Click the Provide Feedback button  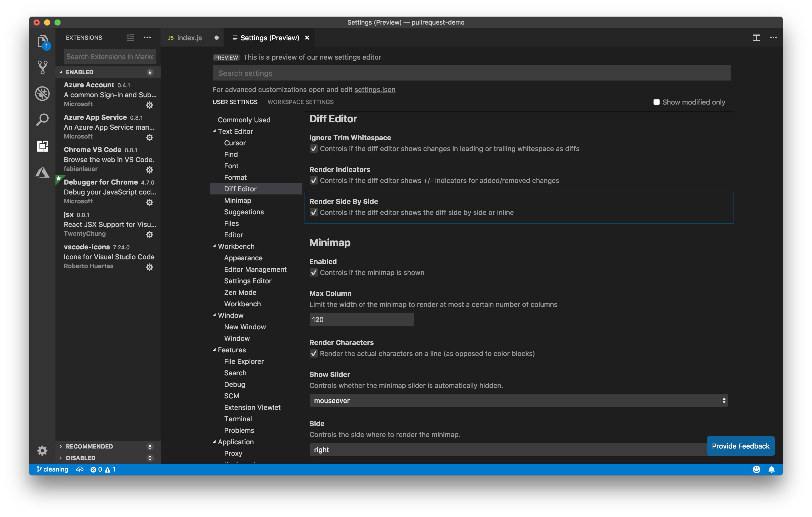[x=741, y=446]
